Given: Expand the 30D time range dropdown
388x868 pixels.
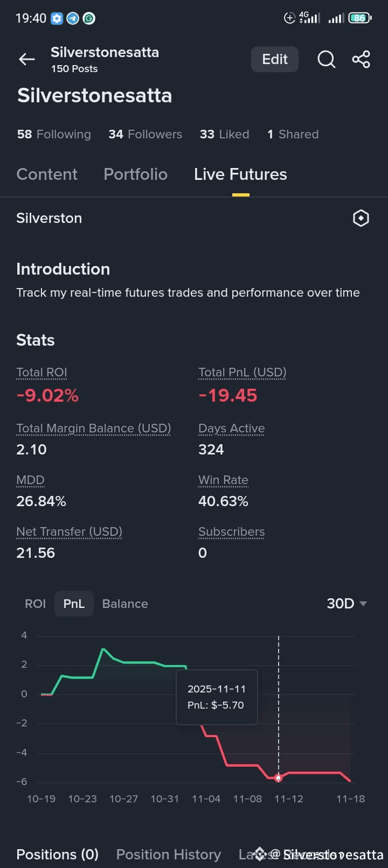Looking at the screenshot, I should point(347,604).
